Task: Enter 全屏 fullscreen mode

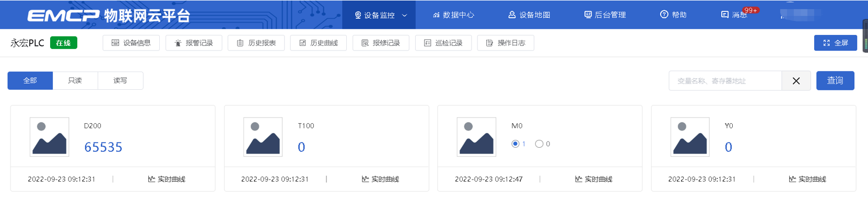Action: 836,43
